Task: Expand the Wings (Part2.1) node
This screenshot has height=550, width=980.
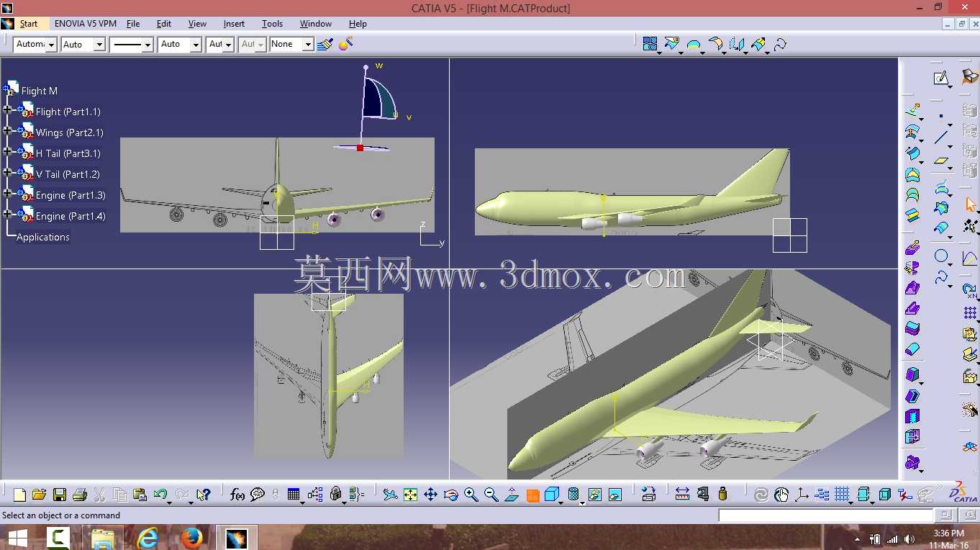Action: (7, 131)
